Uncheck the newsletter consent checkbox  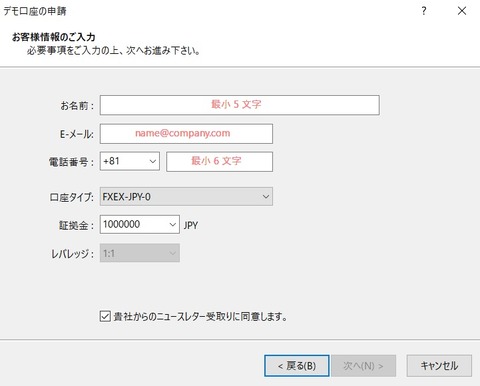point(105,316)
